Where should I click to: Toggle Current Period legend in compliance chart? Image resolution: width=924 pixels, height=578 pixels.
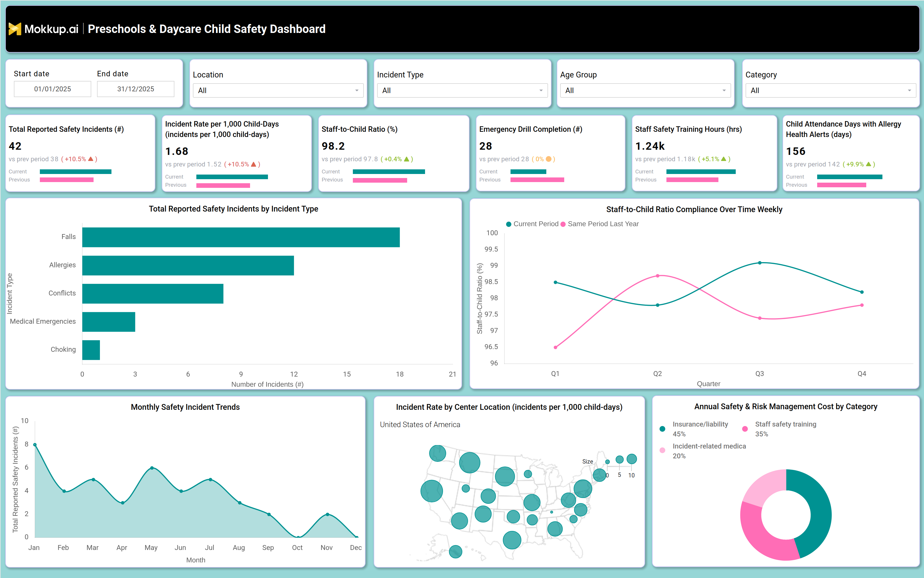[x=532, y=224]
